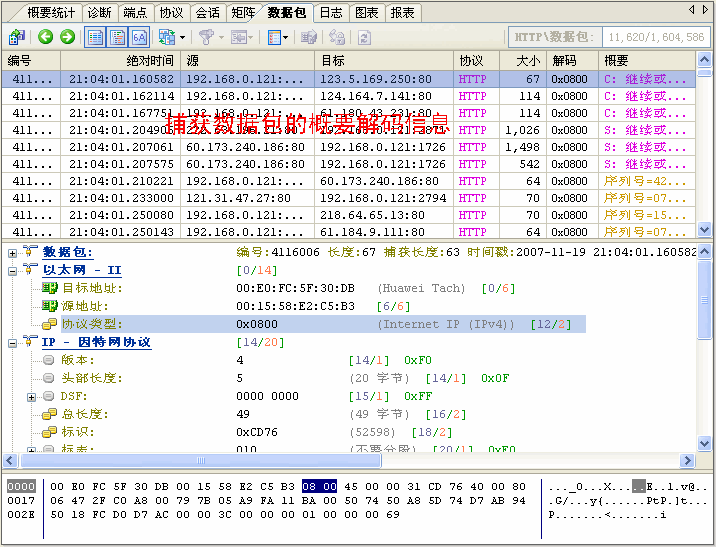Viewport: 716px width, 547px height.
Task: Sort by the 绝对时间 column header
Action: (x=149, y=61)
